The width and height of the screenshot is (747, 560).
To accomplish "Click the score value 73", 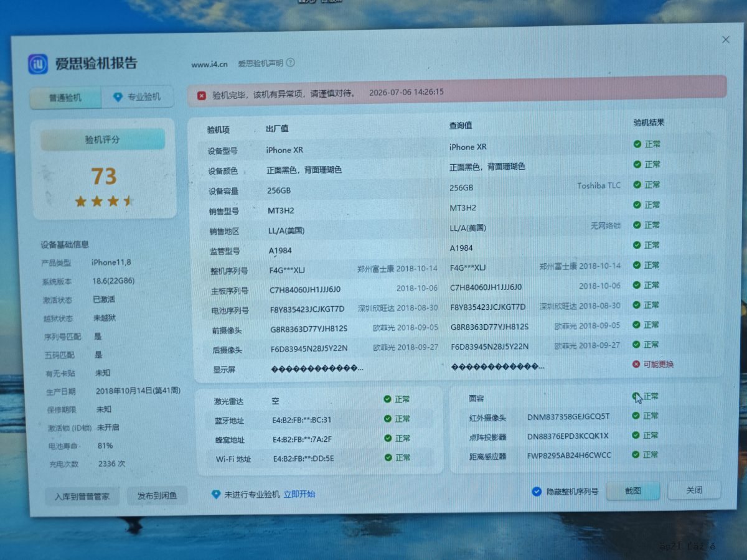I will coord(104,177).
